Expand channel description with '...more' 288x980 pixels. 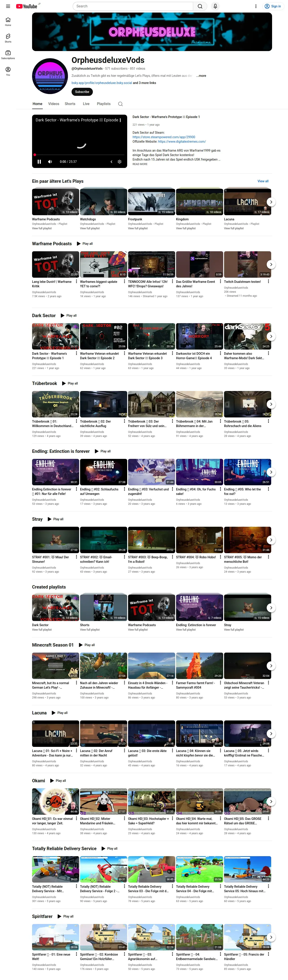[201, 76]
